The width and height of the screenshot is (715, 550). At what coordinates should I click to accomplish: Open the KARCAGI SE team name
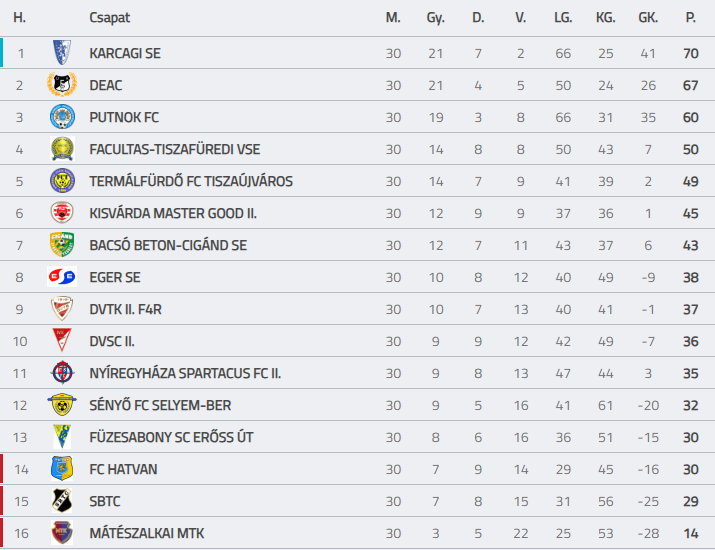pos(125,53)
